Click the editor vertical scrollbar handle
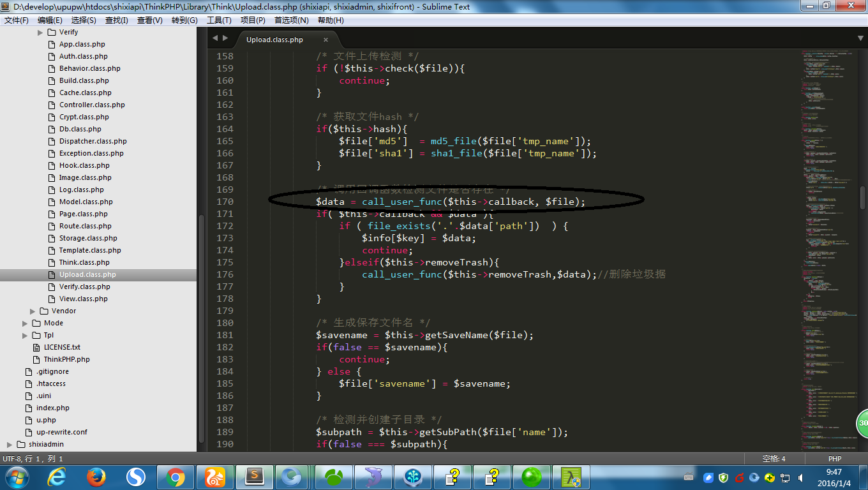Screen dimensions: 868x490 point(862,198)
